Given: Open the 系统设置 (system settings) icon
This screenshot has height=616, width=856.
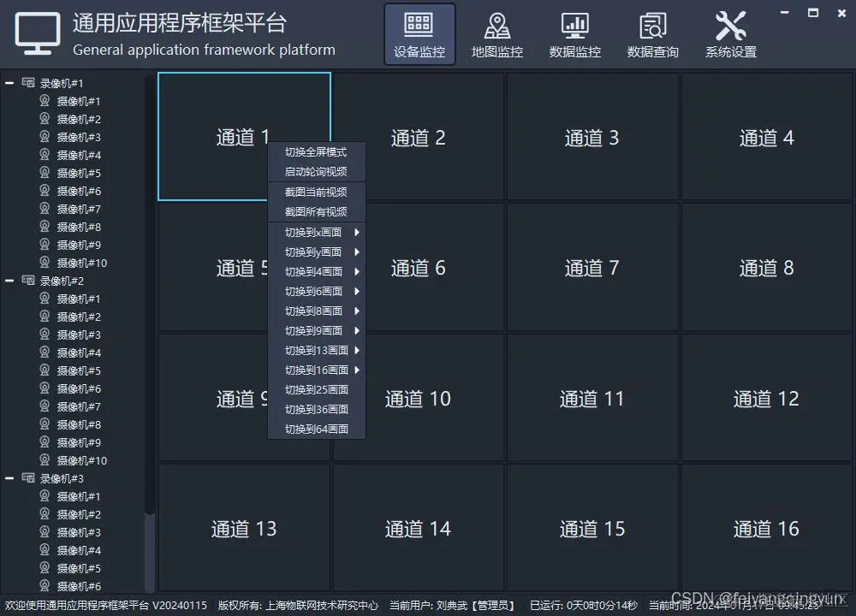Looking at the screenshot, I should coord(729,33).
